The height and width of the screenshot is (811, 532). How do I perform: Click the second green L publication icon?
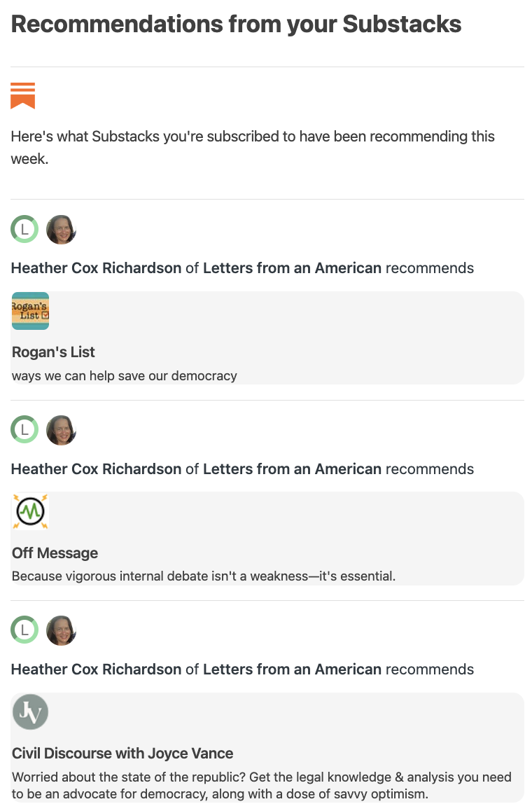(x=24, y=429)
